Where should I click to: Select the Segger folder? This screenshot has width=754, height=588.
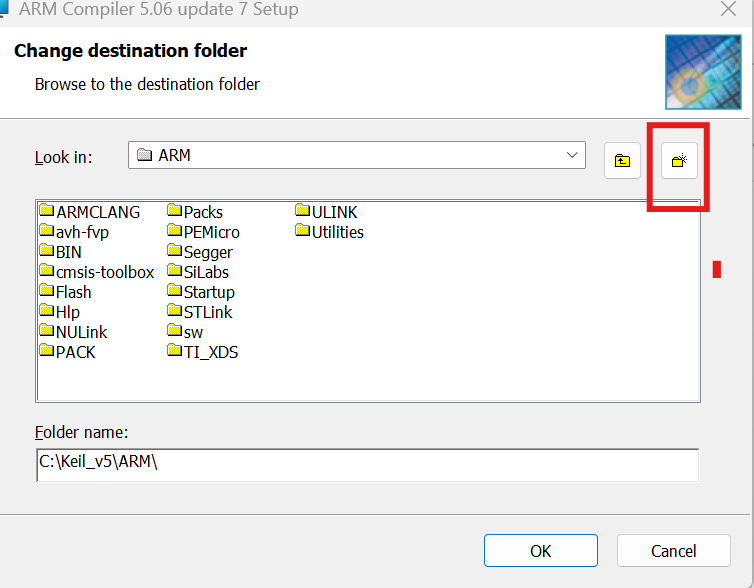[x=200, y=252]
